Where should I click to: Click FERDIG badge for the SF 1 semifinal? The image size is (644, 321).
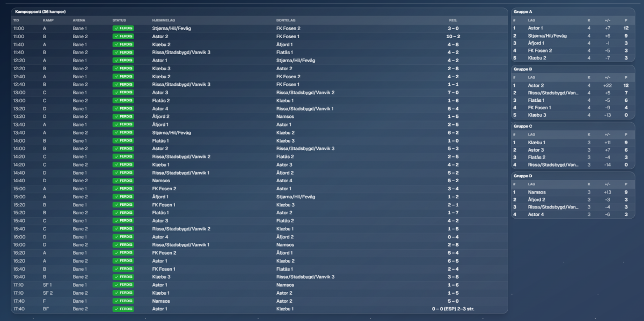pyautogui.click(x=123, y=285)
